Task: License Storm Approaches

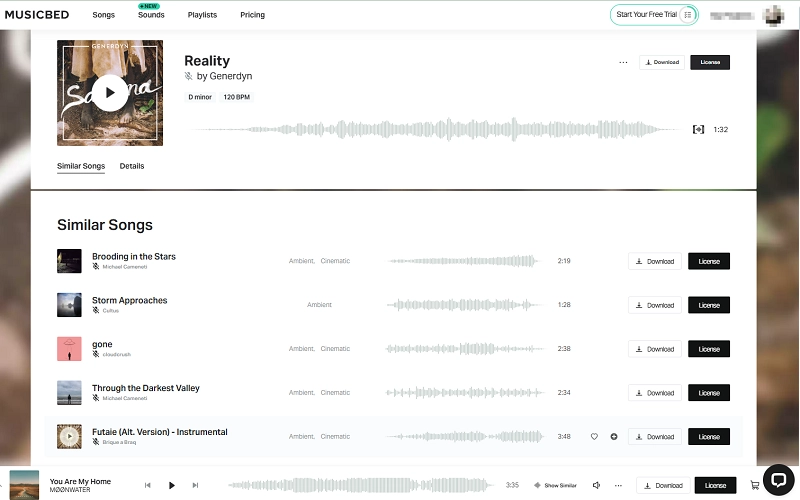Action: coord(709,305)
